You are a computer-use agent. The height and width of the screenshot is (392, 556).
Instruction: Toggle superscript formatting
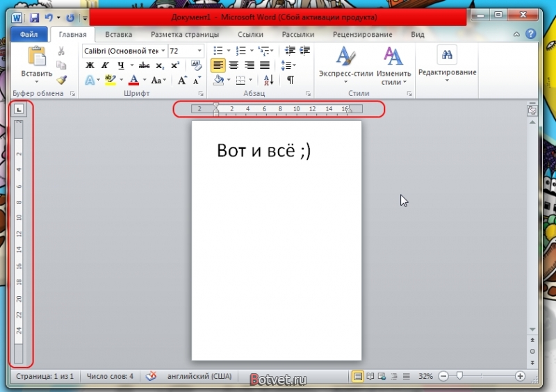(175, 65)
